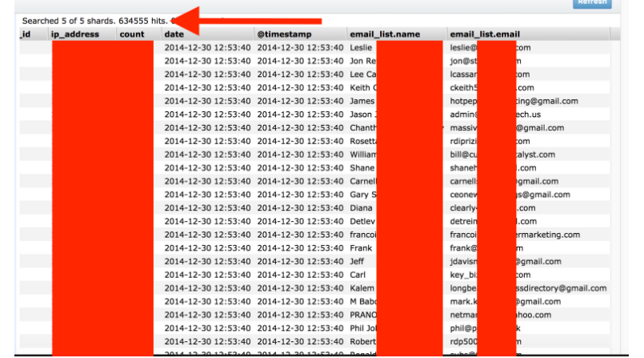The image size is (644, 358).
Task: Click the name cell starting 'Leslie'
Action: [361, 48]
